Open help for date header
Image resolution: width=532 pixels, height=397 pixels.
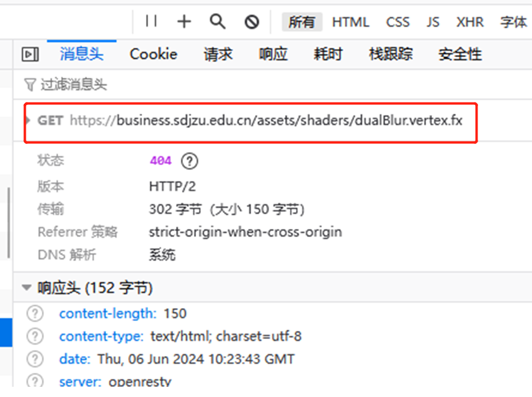[36, 359]
